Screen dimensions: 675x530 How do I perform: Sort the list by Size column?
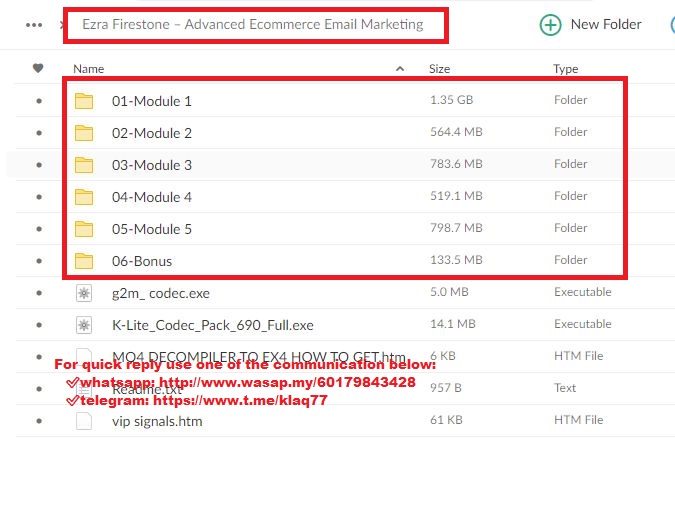(440, 69)
